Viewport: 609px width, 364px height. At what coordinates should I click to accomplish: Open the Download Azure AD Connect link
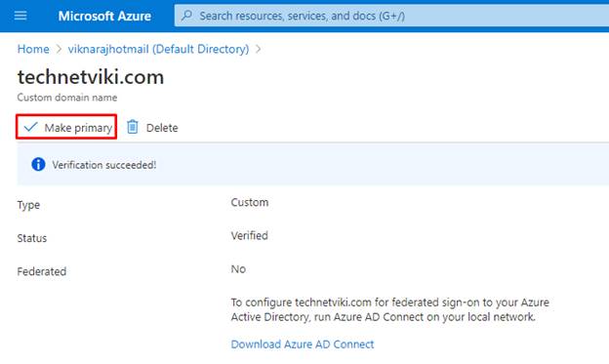303,344
